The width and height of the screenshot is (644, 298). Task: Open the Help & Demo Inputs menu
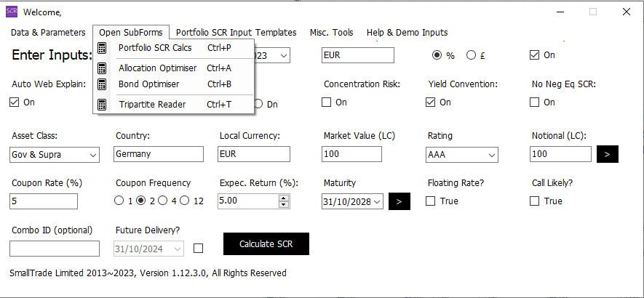[x=407, y=33]
